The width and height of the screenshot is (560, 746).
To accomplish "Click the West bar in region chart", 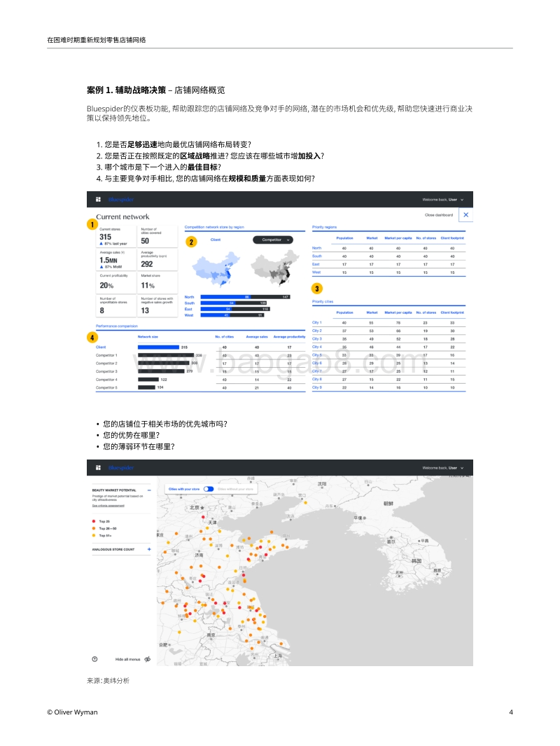I will (x=232, y=315).
